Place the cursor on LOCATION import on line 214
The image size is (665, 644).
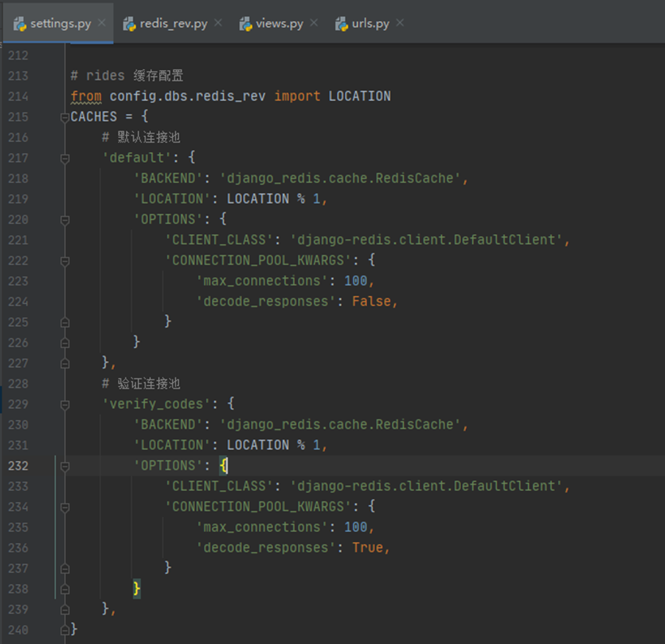pos(359,96)
